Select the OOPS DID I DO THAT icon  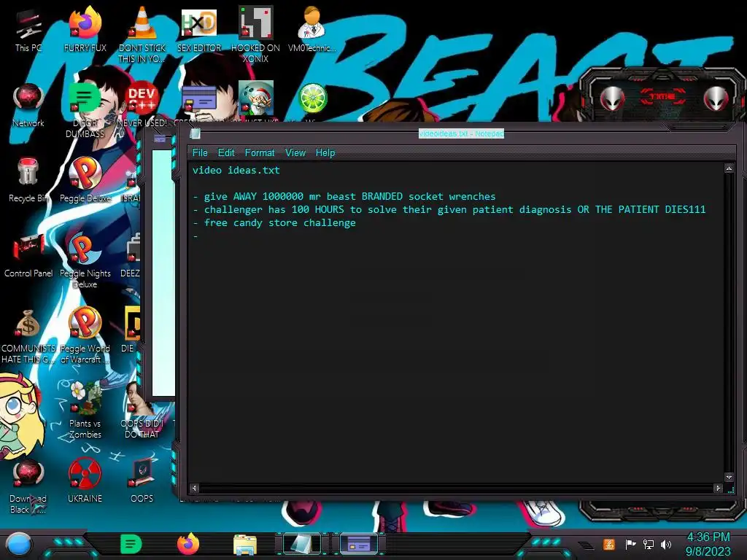click(142, 411)
